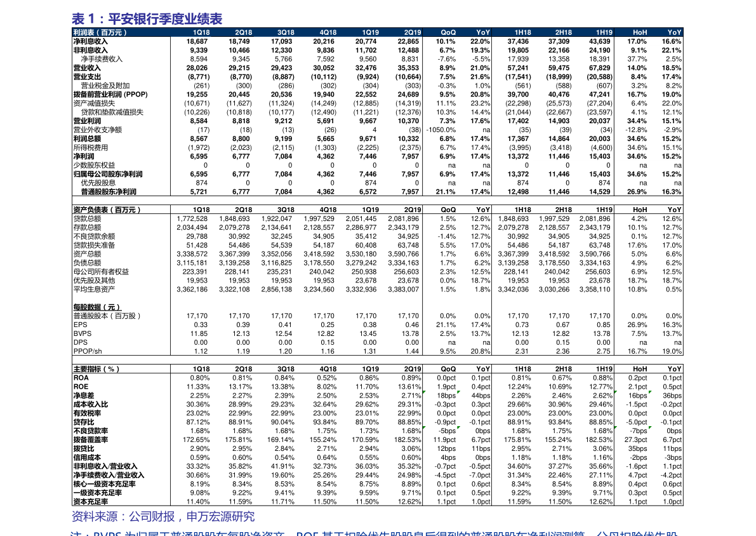756x536 pixels.
Task: Click the HoH column header in balance sheet
Action: (640, 210)
